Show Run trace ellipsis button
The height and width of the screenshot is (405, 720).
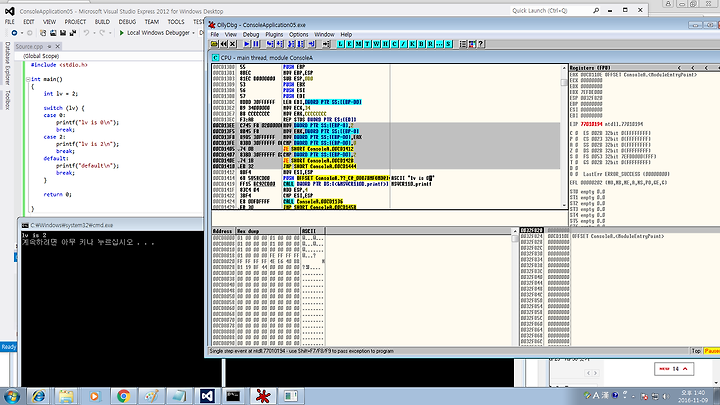click(439, 44)
